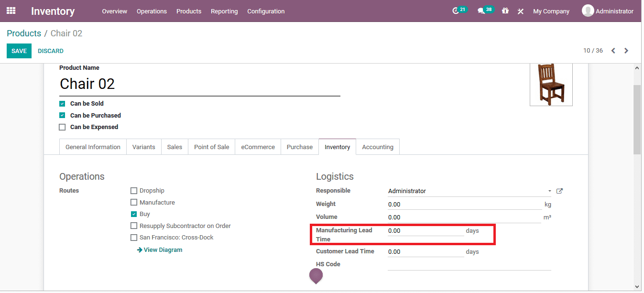Switch to the Point of Sale tab
The image size is (644, 293).
[x=211, y=147]
